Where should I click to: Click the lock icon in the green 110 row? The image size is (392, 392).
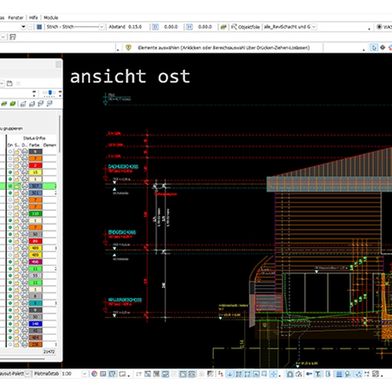point(17,214)
